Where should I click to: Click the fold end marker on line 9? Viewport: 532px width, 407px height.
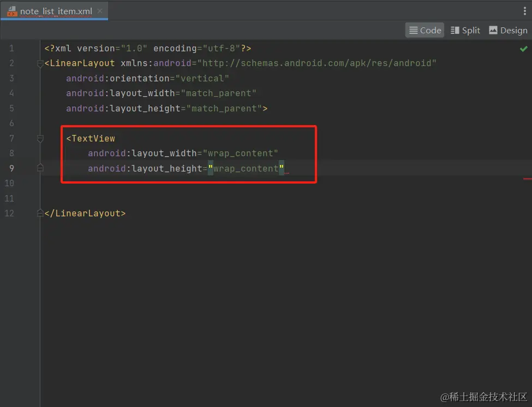click(40, 168)
